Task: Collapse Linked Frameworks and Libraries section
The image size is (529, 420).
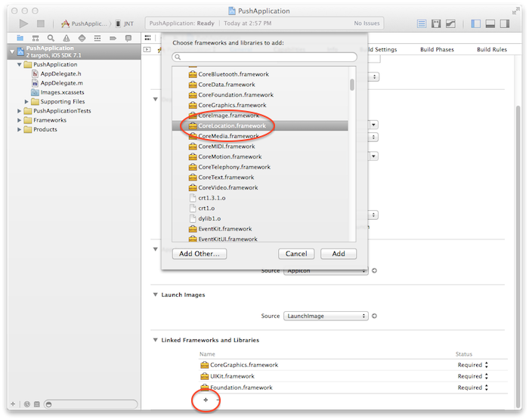Action: pyautogui.click(x=155, y=340)
